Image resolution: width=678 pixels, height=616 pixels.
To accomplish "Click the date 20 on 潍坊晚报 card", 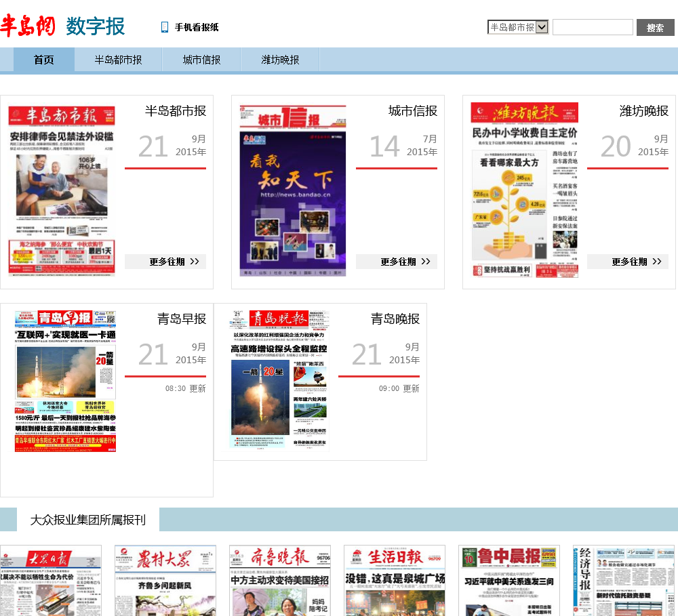I will tap(616, 146).
